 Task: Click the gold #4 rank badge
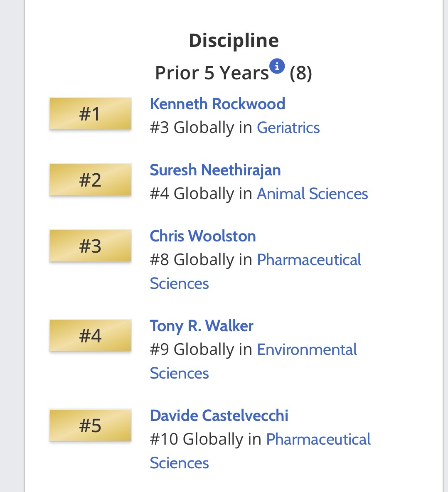click(x=90, y=336)
